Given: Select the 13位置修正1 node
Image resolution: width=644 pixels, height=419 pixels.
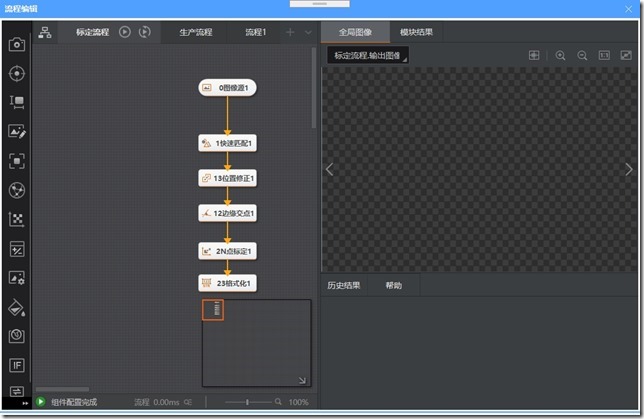Looking at the screenshot, I should [x=228, y=178].
